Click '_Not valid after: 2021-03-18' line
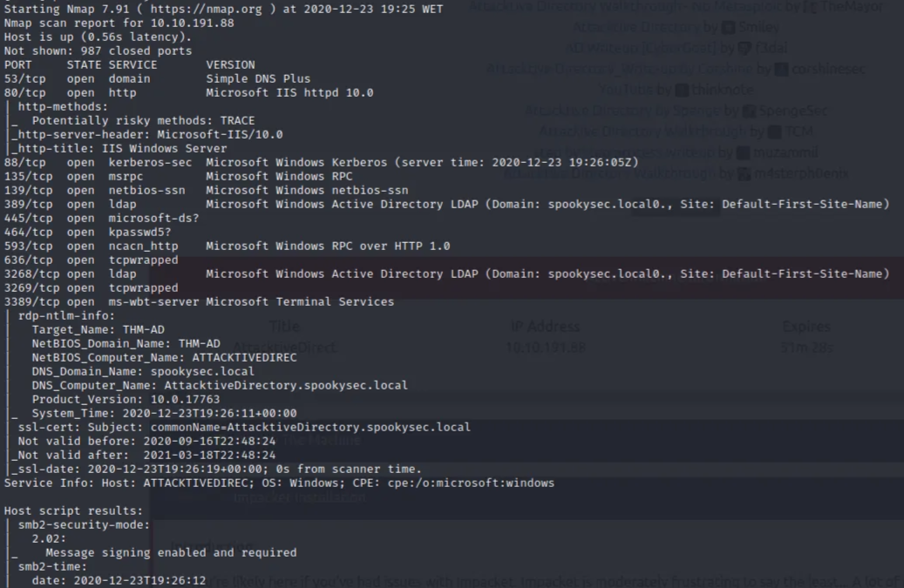The height and width of the screenshot is (588, 904). coord(143,455)
